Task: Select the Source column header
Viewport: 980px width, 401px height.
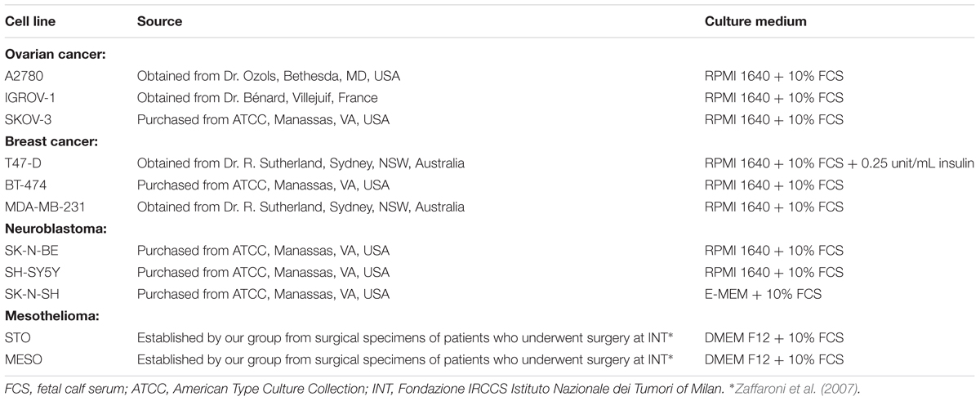Action: pos(159,22)
